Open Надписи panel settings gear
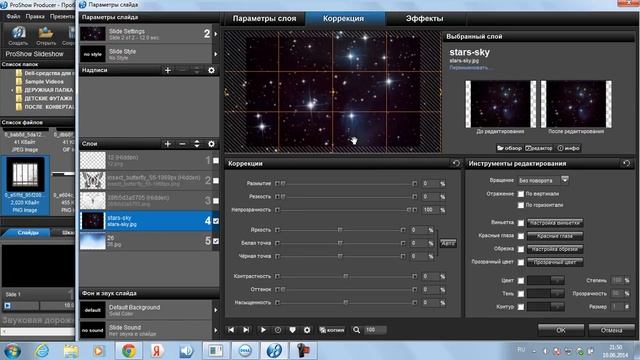640x360 pixels. tap(211, 70)
